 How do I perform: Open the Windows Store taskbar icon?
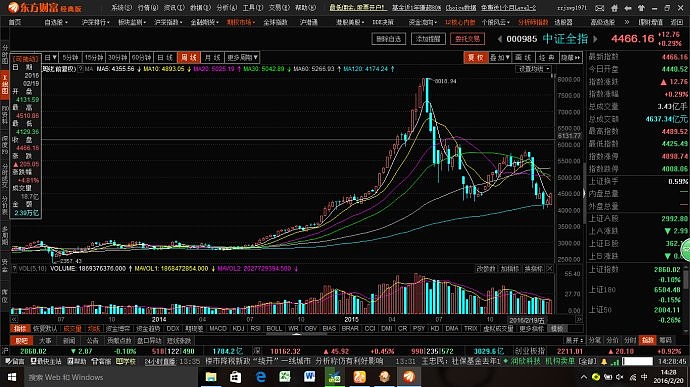point(235,377)
